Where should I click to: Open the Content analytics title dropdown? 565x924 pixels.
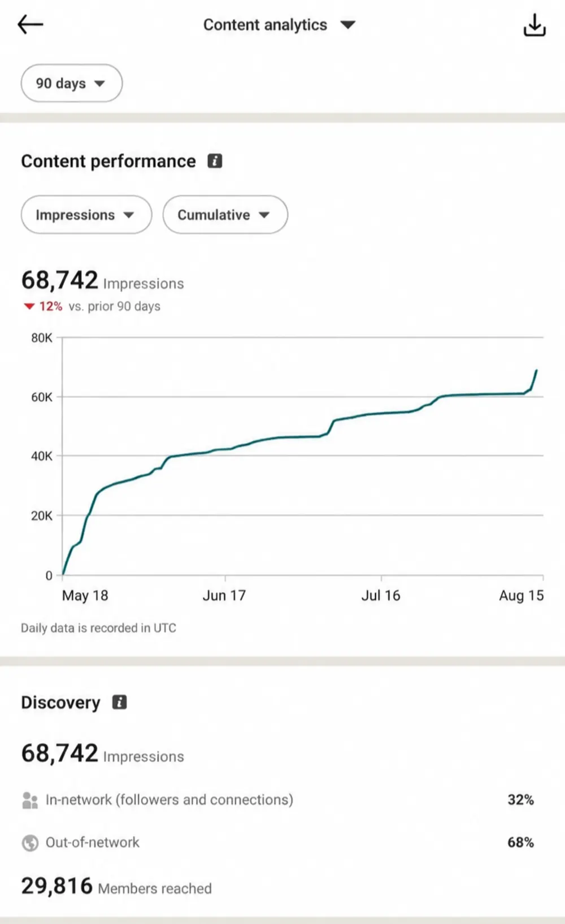point(279,25)
